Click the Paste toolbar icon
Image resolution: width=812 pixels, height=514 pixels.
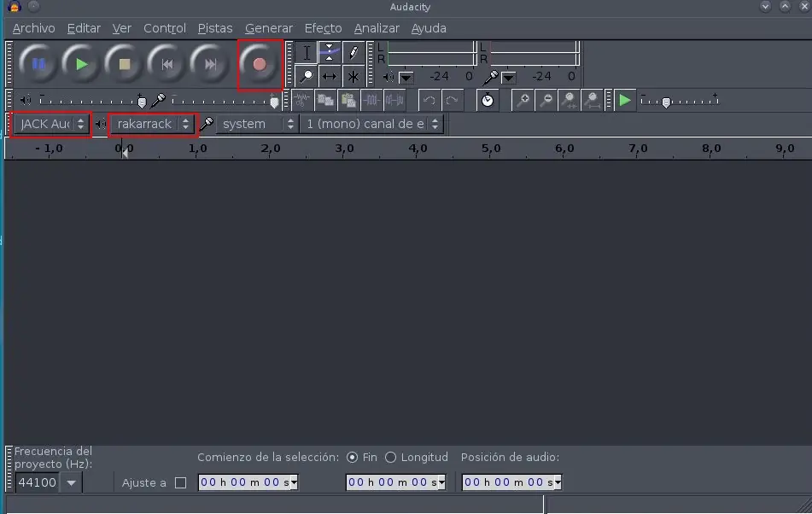coord(348,101)
